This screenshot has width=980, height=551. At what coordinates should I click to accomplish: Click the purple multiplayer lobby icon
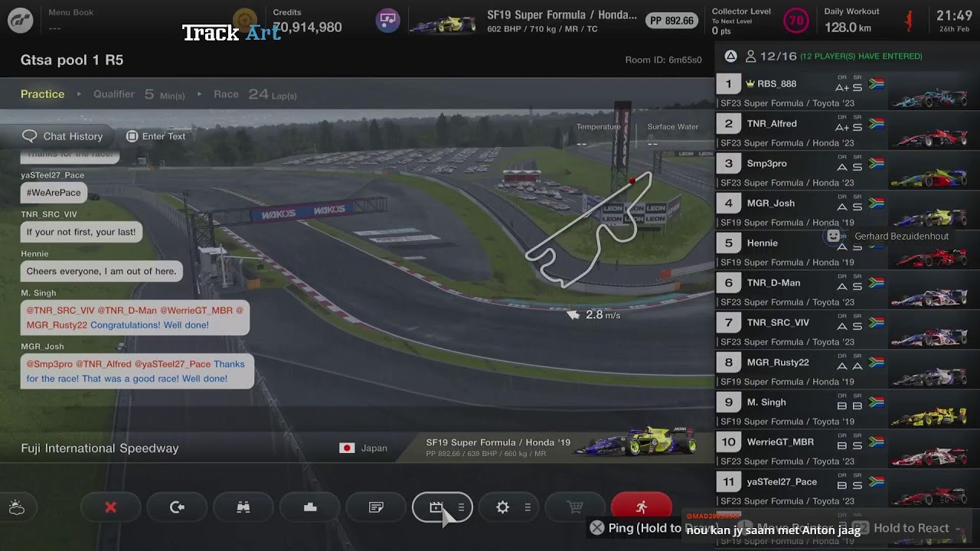coord(388,20)
